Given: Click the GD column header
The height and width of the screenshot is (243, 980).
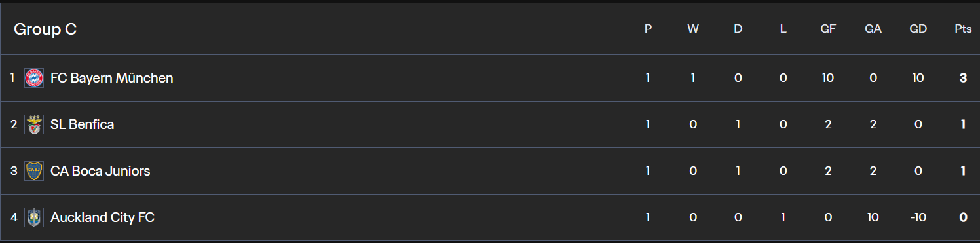Looking at the screenshot, I should click(x=918, y=29).
